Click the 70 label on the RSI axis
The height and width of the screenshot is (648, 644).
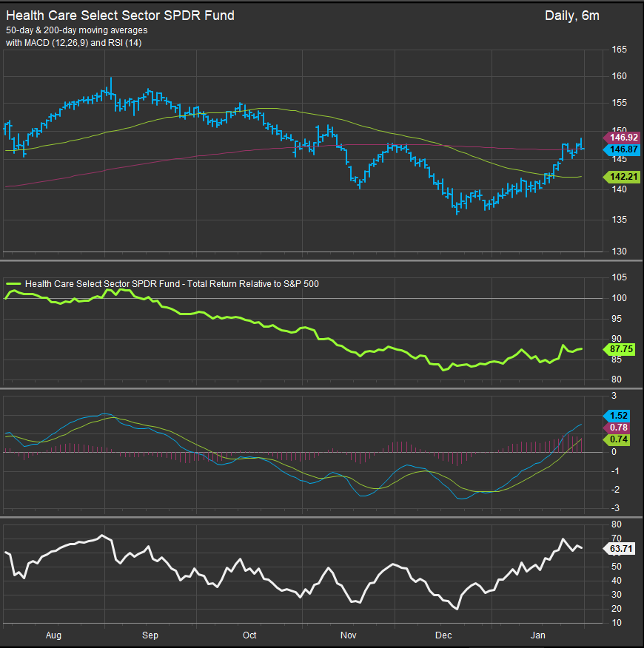tap(617, 538)
